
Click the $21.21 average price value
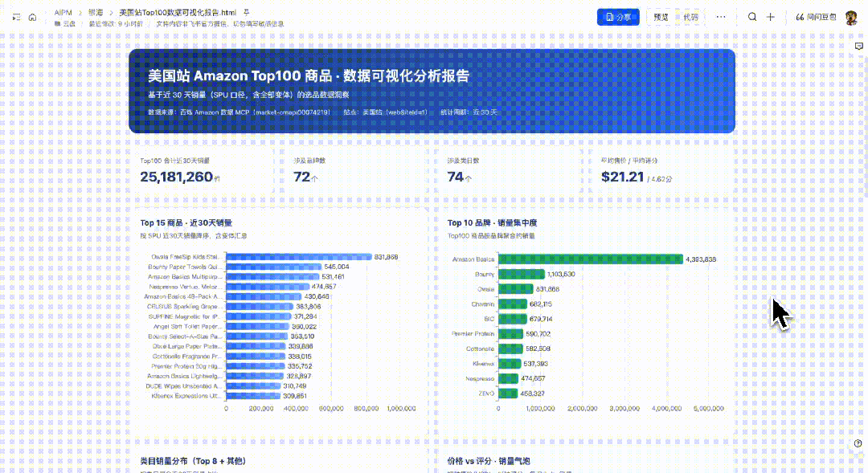623,177
